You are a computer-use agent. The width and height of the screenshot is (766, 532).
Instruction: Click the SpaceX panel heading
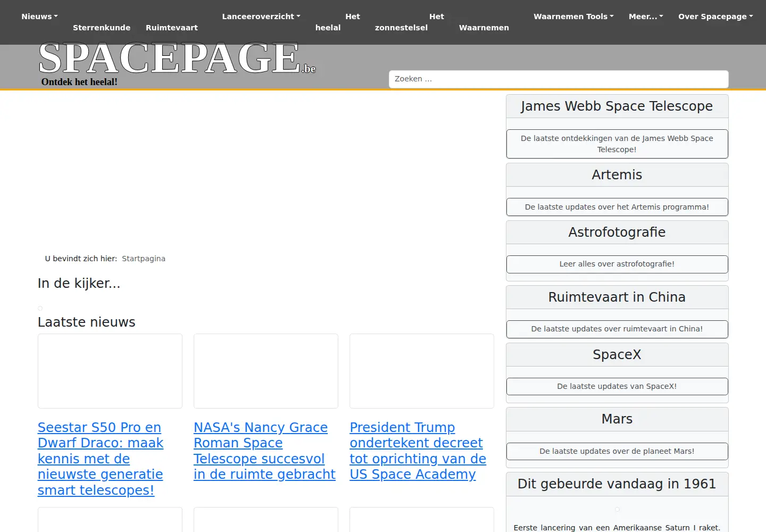coord(617,354)
